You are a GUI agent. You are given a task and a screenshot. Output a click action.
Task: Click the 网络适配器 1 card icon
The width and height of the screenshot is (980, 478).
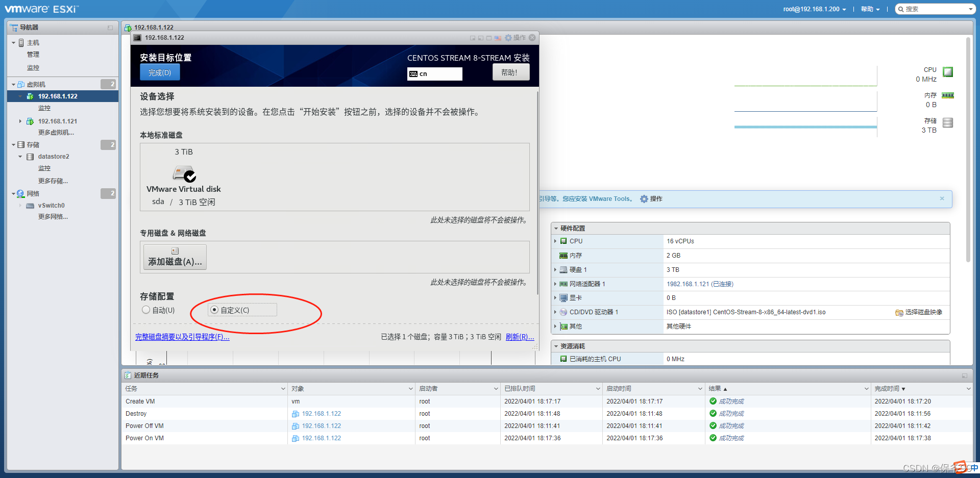coord(563,284)
